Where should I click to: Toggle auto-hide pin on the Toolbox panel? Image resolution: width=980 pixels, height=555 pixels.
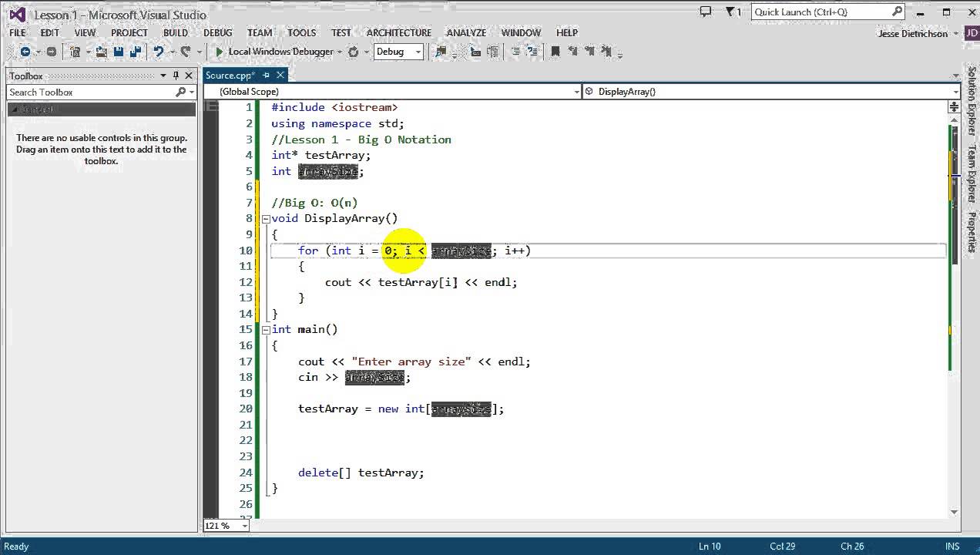176,76
